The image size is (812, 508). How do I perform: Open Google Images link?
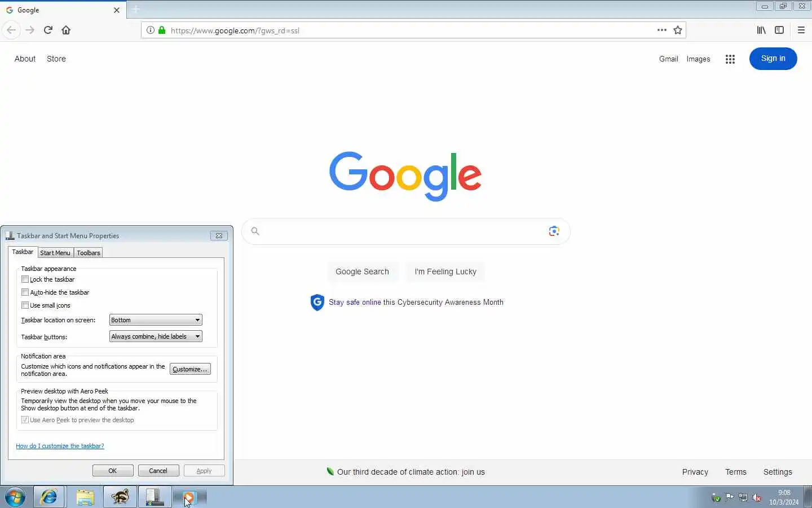pyautogui.click(x=698, y=59)
